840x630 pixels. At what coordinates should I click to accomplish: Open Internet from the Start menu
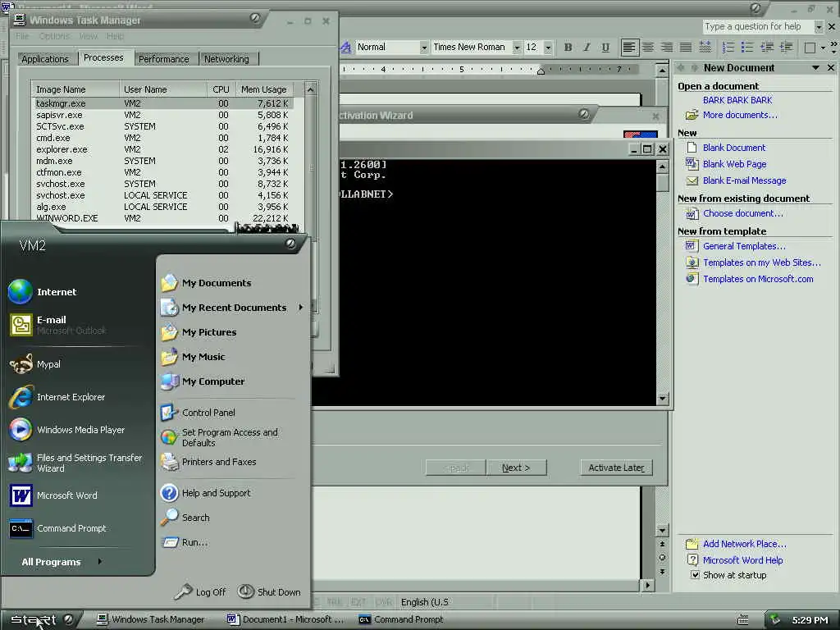43,292
